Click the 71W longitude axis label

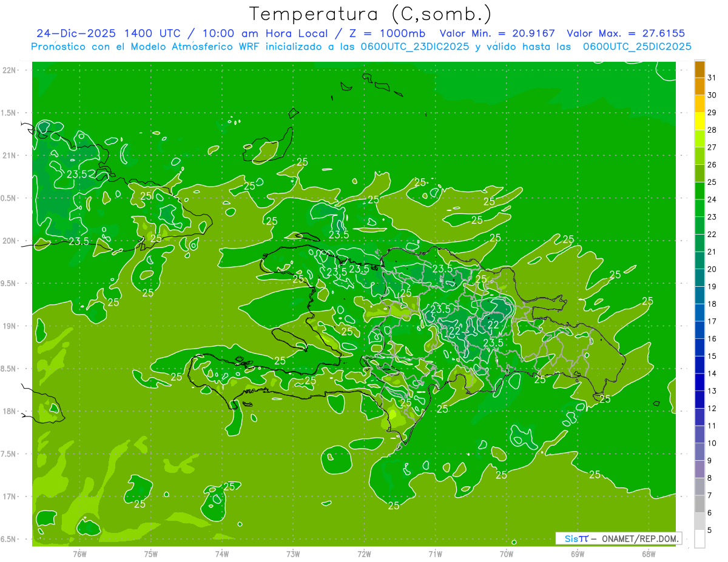(436, 554)
